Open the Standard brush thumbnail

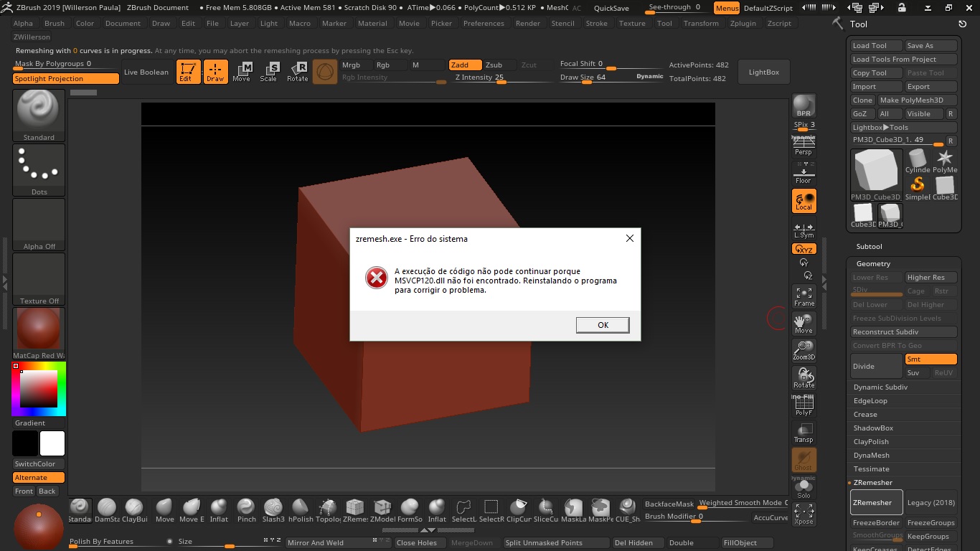tap(39, 116)
